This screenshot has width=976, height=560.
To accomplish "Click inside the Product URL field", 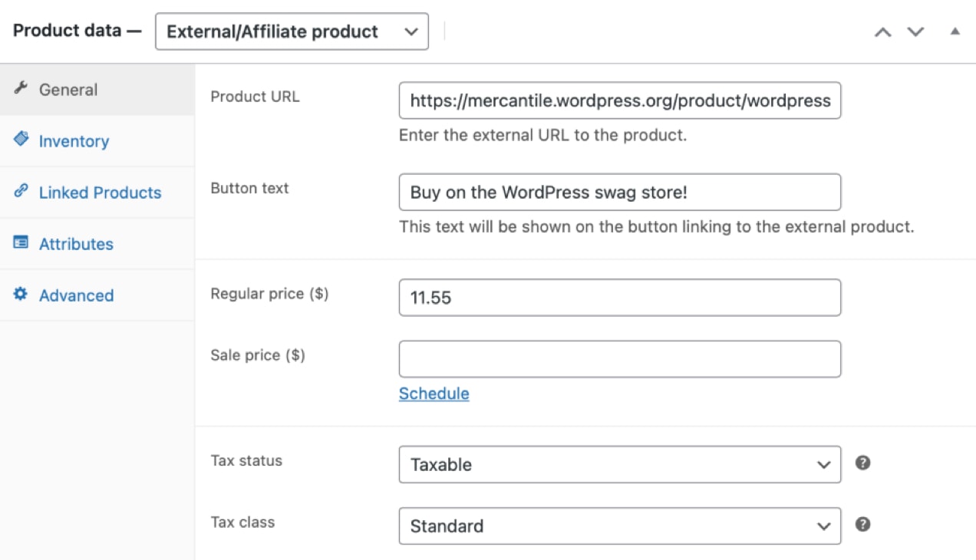I will coord(618,100).
